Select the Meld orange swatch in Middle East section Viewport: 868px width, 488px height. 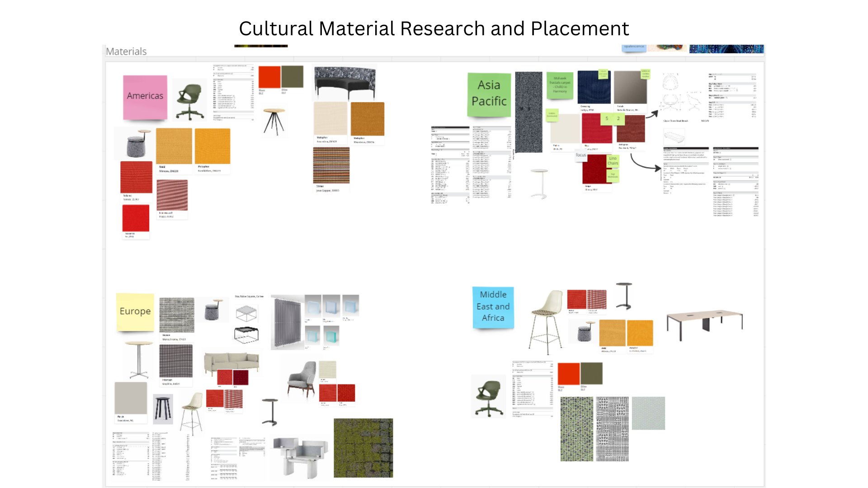(613, 333)
